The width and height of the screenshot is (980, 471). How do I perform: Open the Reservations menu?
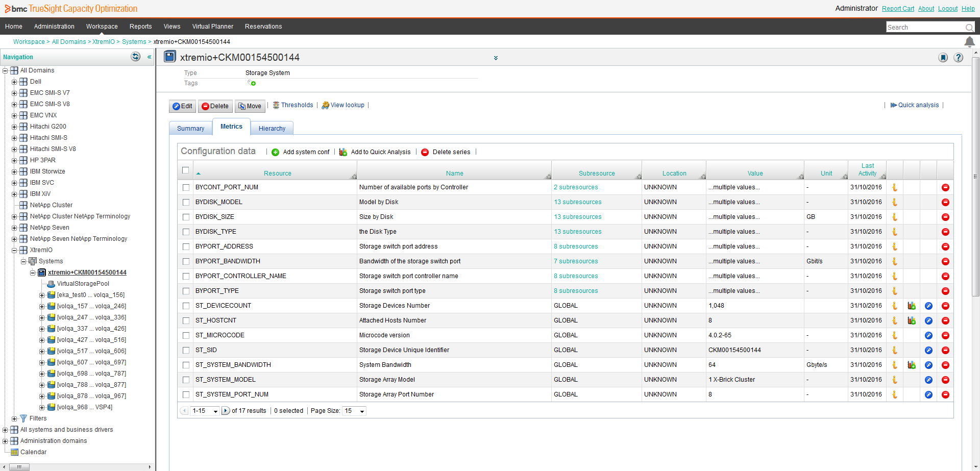[x=263, y=27]
